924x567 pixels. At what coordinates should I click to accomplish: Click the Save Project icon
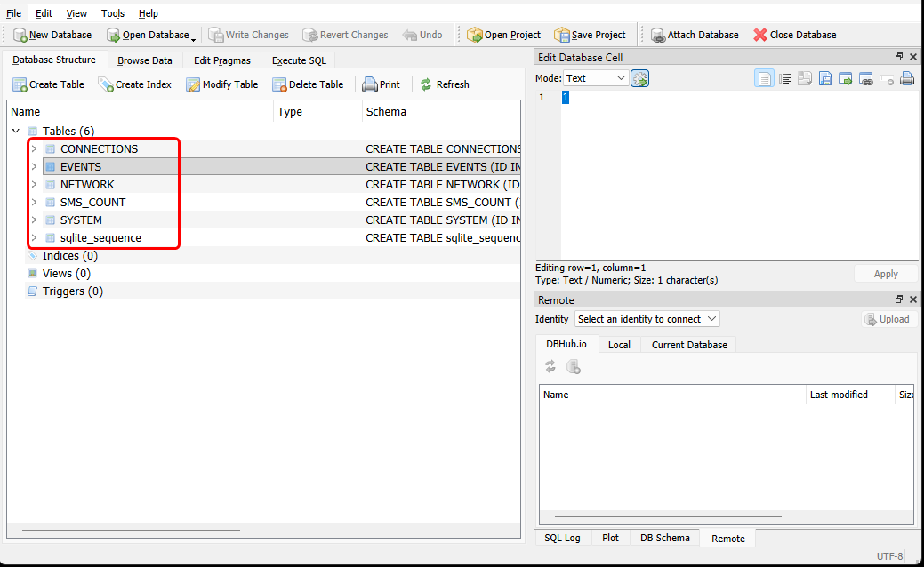coord(562,35)
